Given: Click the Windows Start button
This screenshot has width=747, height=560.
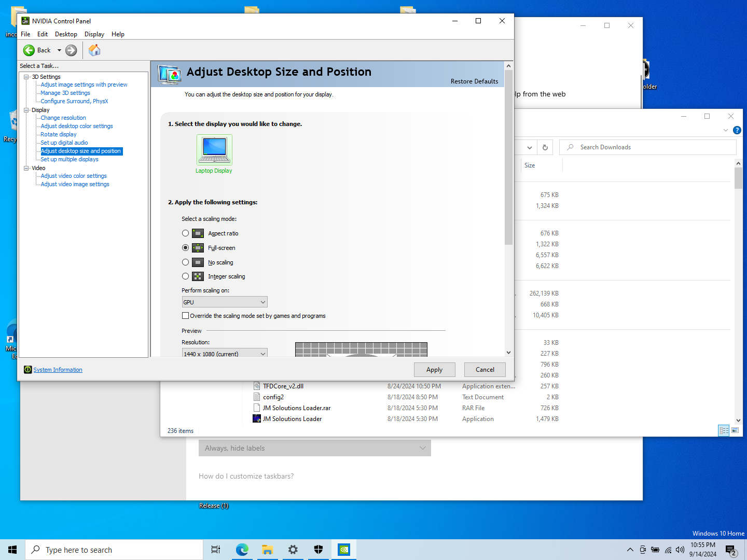Looking at the screenshot, I should tap(12, 550).
